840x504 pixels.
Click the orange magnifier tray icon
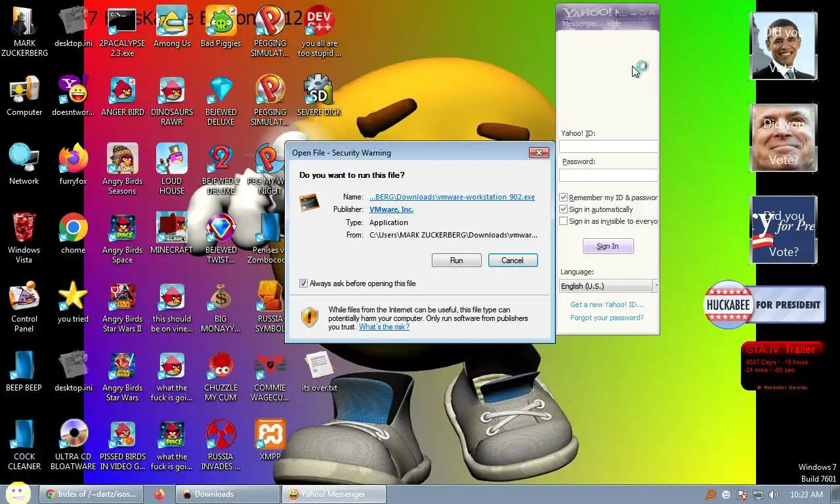[x=711, y=495]
